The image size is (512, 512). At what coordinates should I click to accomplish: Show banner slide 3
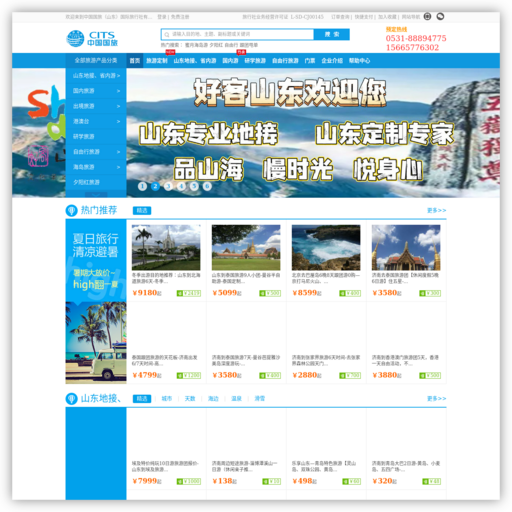click(168, 186)
